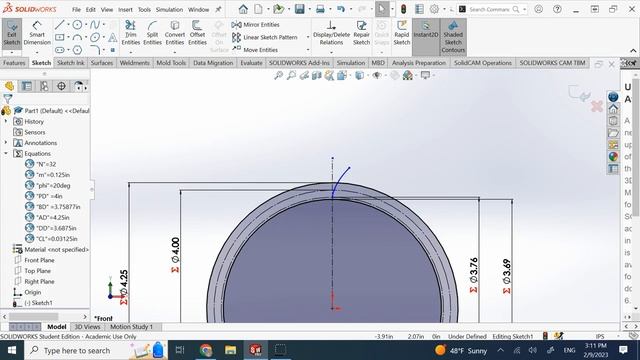This screenshot has height=360, width=640.
Task: Select the Circle sketch tool
Action: point(77,25)
